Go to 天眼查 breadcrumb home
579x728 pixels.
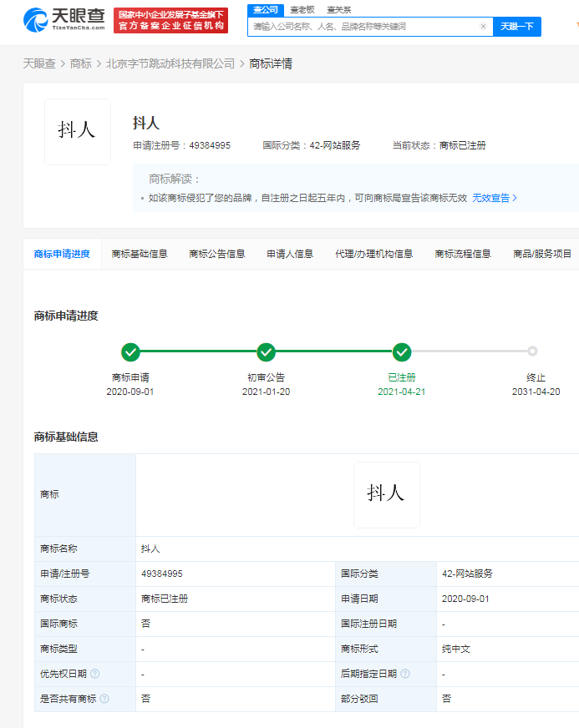click(x=39, y=63)
